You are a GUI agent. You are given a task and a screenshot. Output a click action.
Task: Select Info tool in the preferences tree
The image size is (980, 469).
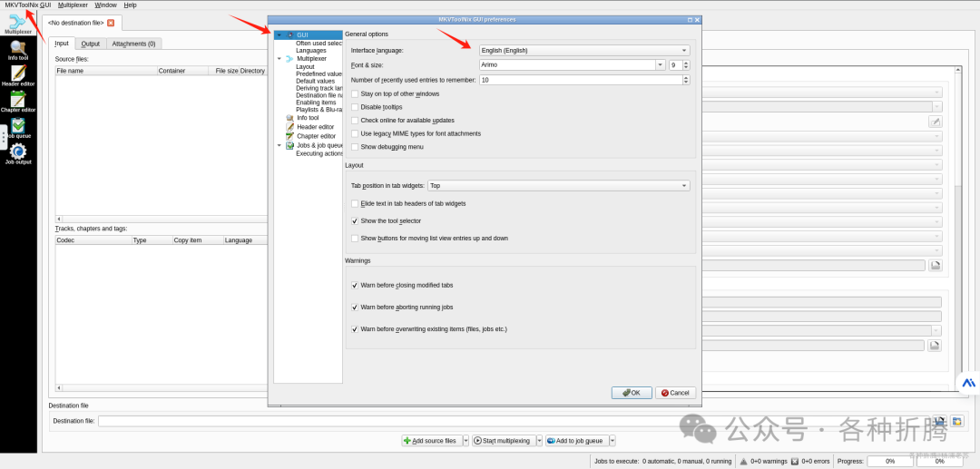tap(308, 117)
